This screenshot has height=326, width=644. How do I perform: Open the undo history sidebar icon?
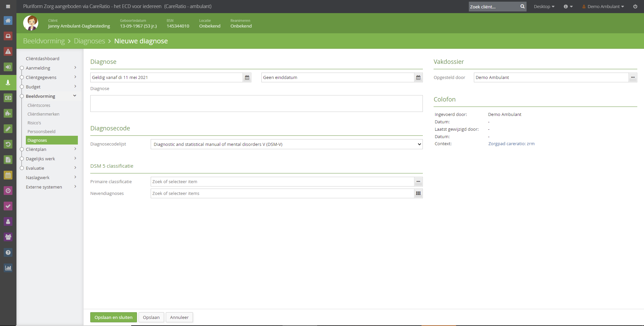[x=8, y=144]
